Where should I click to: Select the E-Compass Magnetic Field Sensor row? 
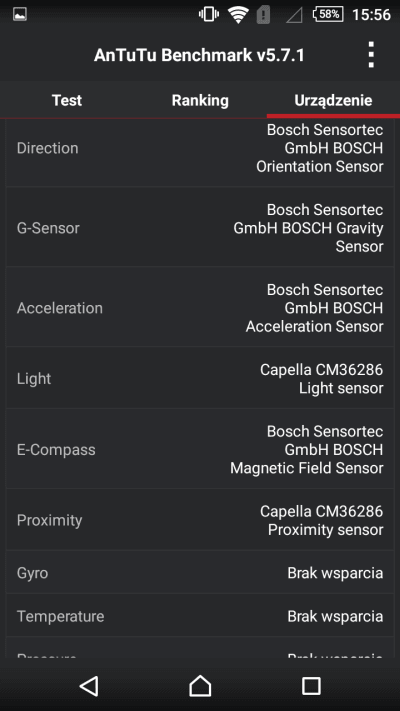[x=200, y=449]
